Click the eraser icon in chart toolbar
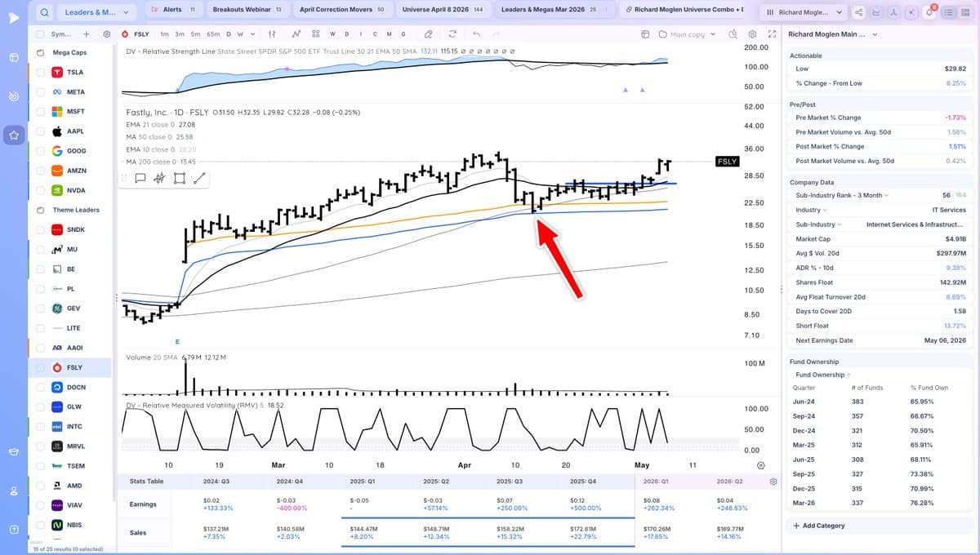Viewport: 980px width, 555px height. tap(428, 34)
